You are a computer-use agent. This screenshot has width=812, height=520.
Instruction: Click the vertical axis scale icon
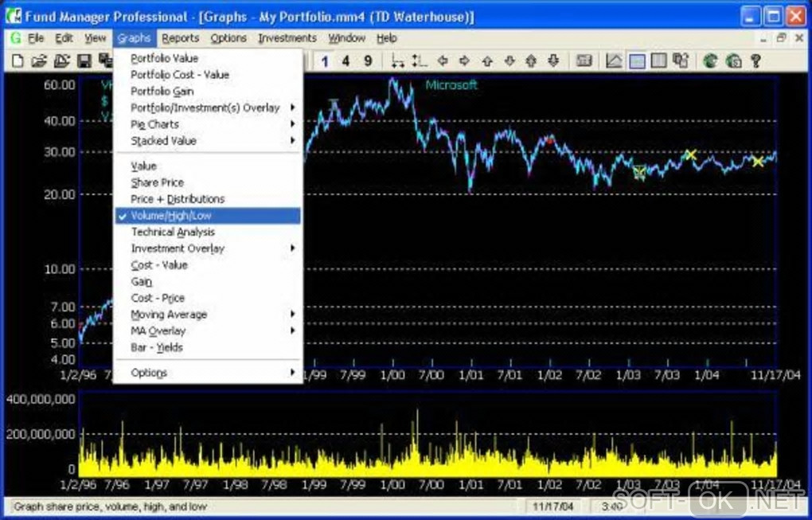tap(420, 61)
